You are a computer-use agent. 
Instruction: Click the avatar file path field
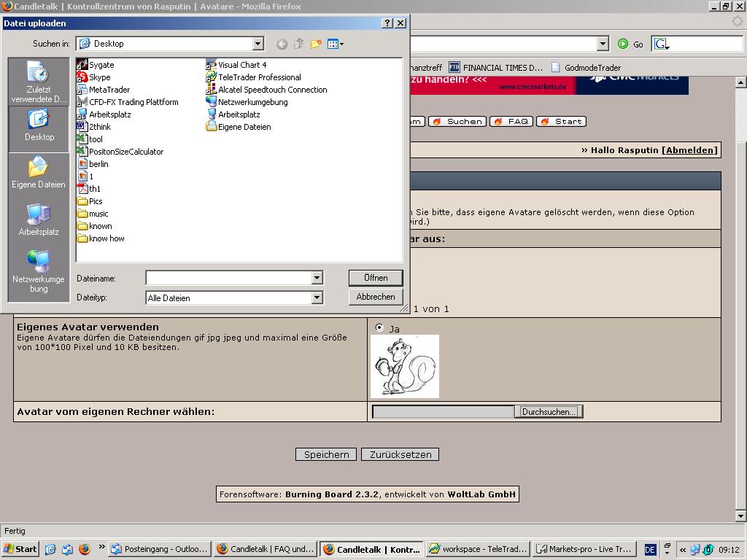click(443, 411)
